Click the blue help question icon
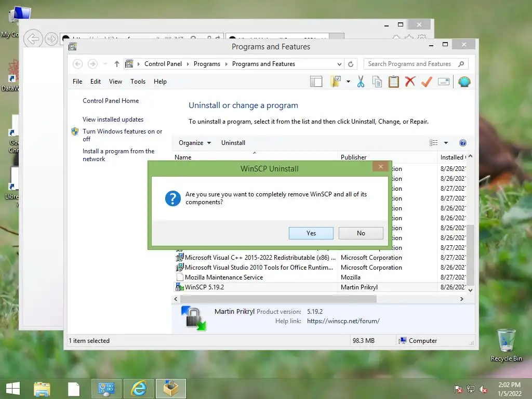Image resolution: width=532 pixels, height=399 pixels. pos(462,143)
